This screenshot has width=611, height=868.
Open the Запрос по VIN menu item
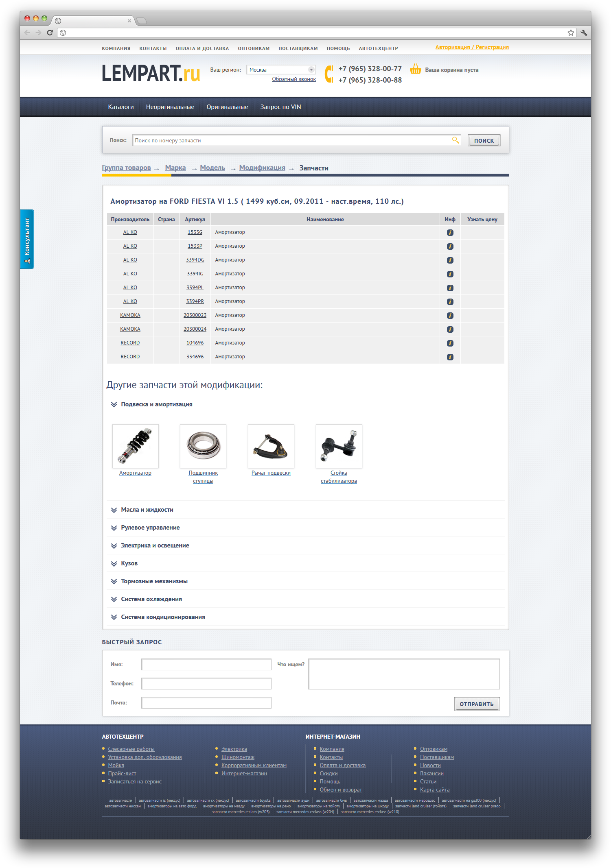(280, 107)
